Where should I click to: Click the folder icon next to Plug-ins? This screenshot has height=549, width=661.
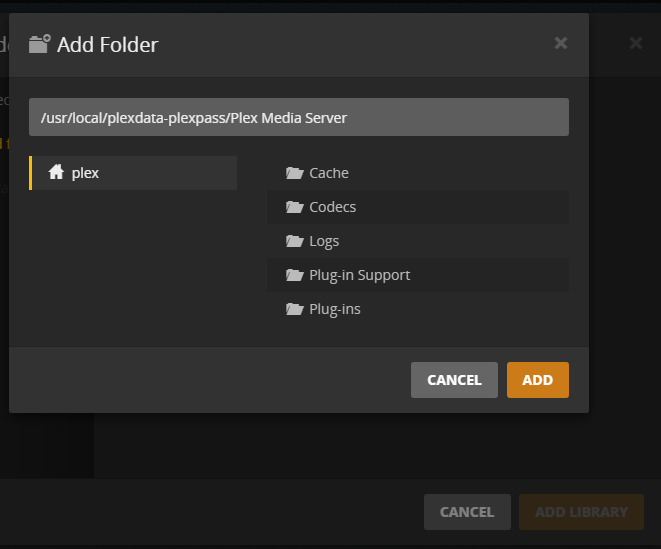pyautogui.click(x=295, y=309)
